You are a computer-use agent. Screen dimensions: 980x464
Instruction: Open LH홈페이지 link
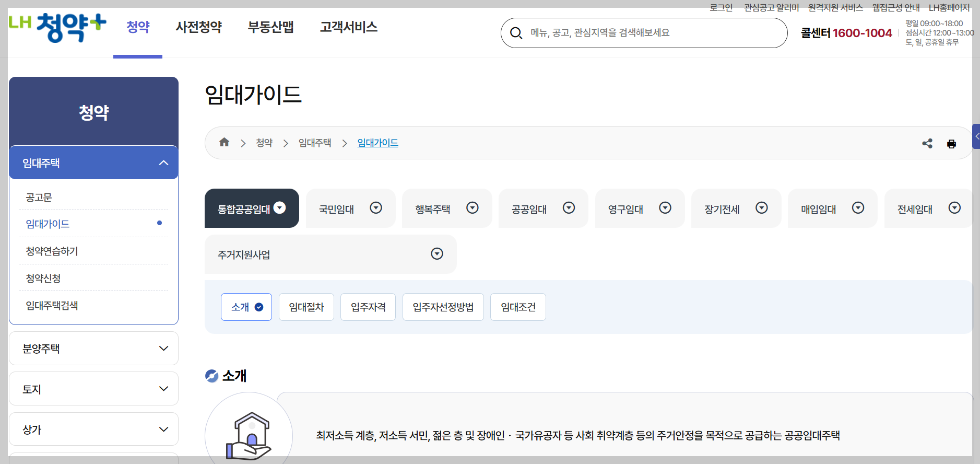click(949, 7)
